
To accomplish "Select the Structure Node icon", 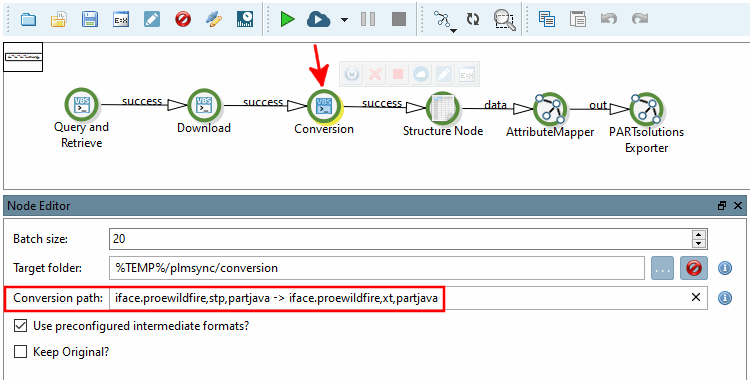I will [442, 108].
